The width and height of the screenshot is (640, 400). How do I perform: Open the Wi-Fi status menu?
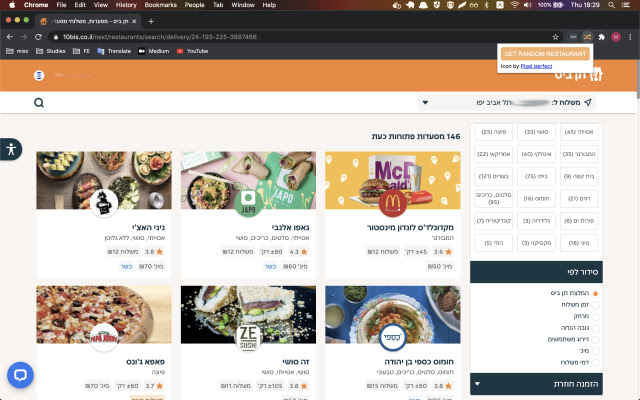click(x=514, y=5)
